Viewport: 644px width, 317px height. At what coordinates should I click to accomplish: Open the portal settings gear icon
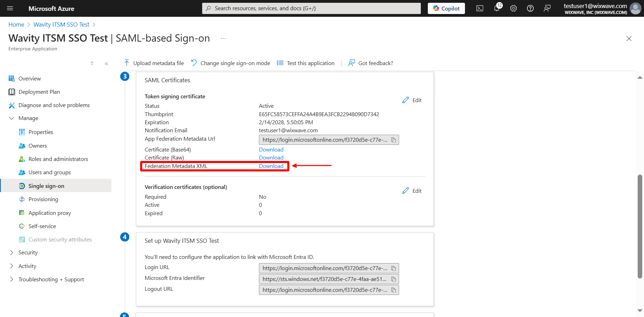[x=513, y=8]
